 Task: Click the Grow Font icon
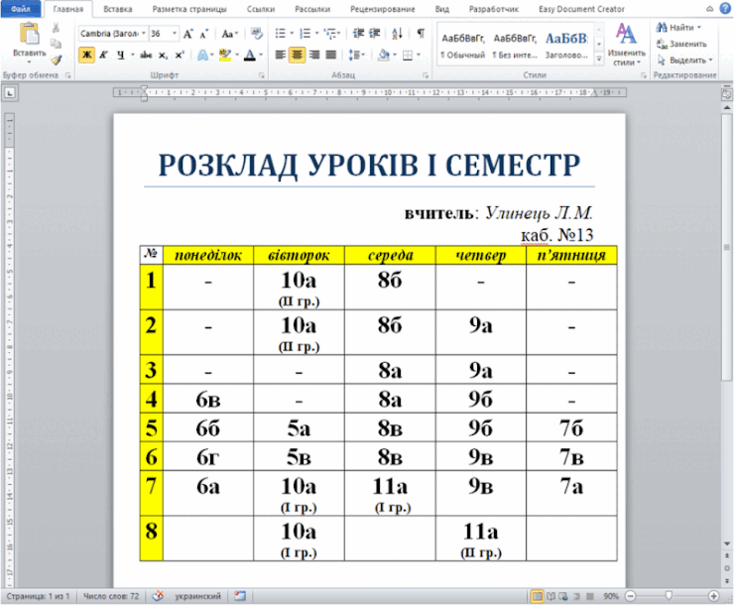coord(188,34)
